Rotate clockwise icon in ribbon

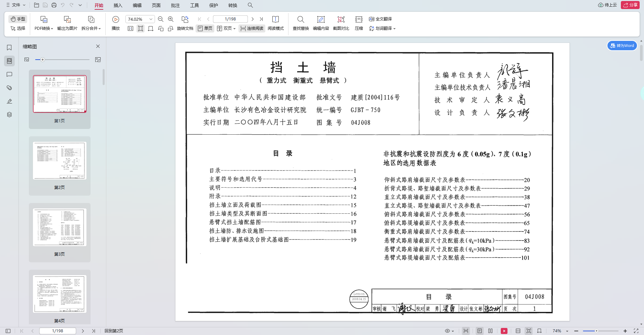(x=171, y=28)
